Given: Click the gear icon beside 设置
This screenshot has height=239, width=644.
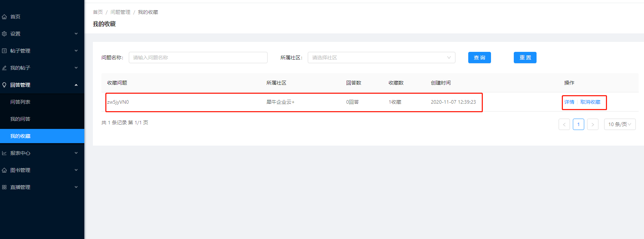Looking at the screenshot, I should point(4,34).
